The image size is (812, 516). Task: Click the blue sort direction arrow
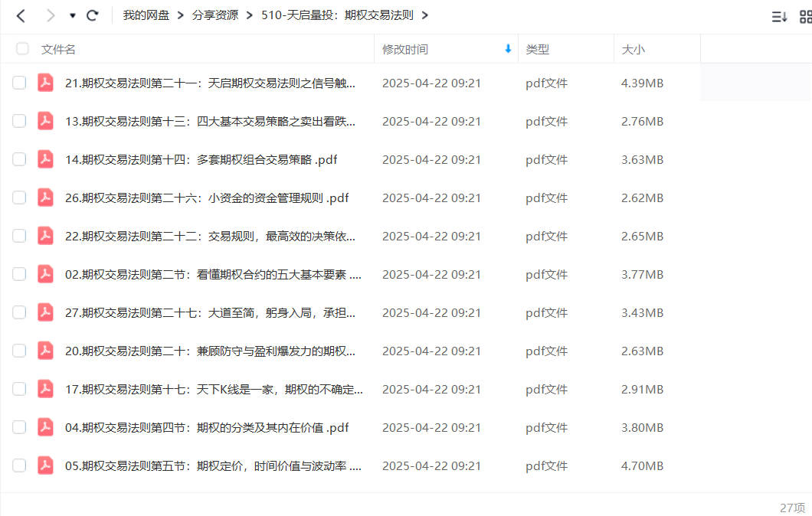(x=508, y=49)
